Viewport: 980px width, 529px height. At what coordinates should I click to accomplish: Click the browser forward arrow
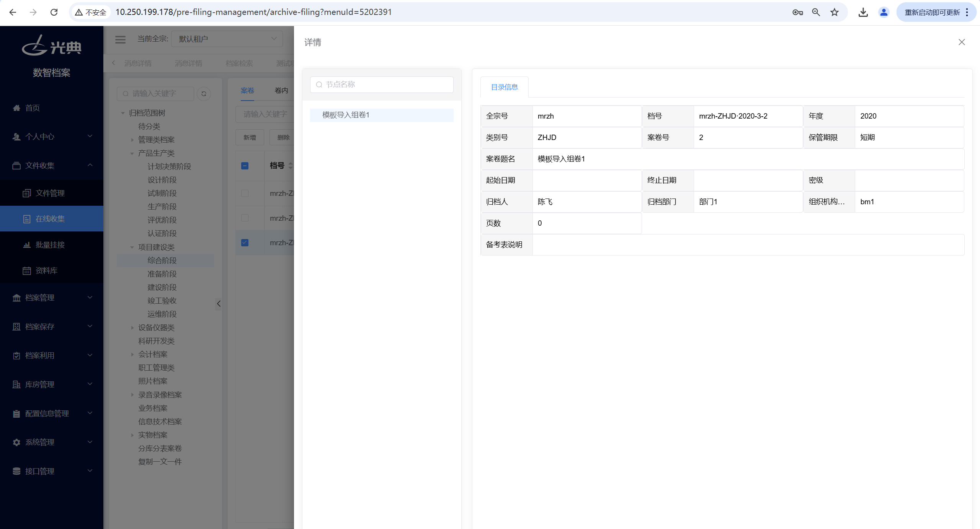[x=33, y=12]
